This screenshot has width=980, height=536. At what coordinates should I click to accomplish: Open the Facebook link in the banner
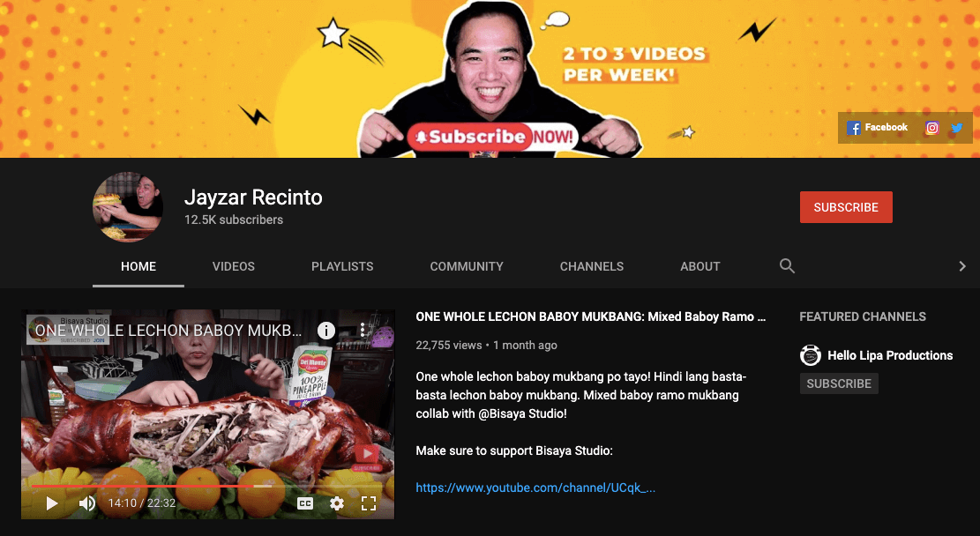pyautogui.click(x=877, y=128)
